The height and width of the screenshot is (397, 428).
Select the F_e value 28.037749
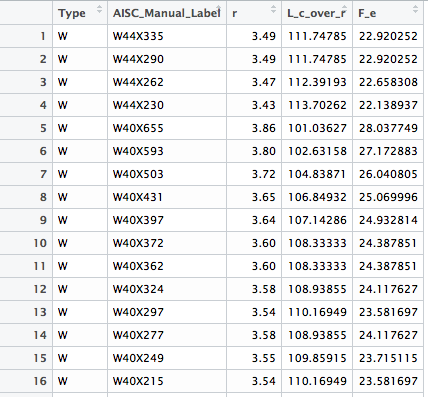[388, 128]
